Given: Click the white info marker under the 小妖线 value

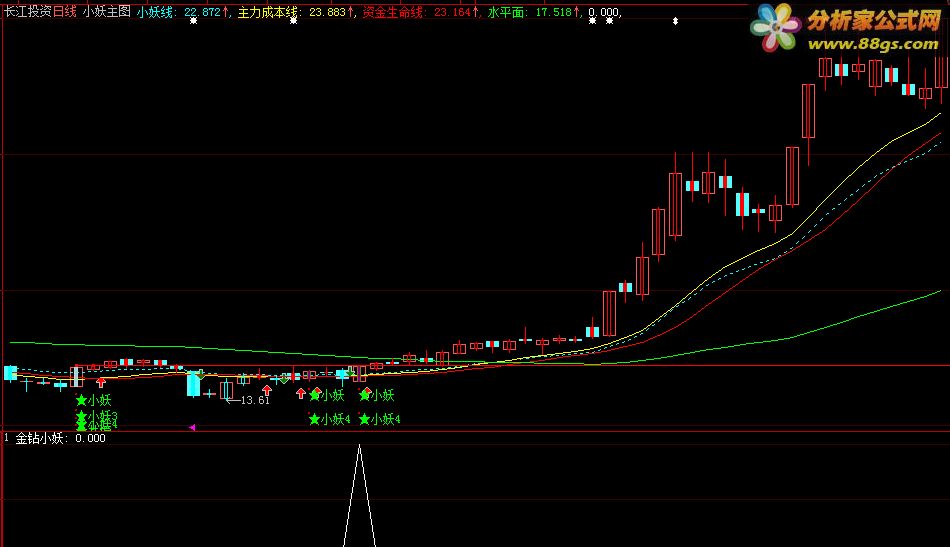Looking at the screenshot, I should point(193,21).
